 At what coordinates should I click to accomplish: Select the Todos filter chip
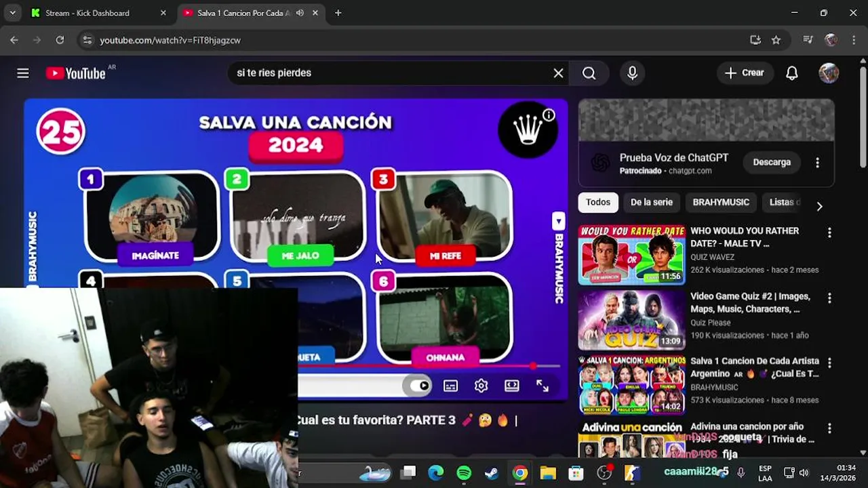[598, 202]
